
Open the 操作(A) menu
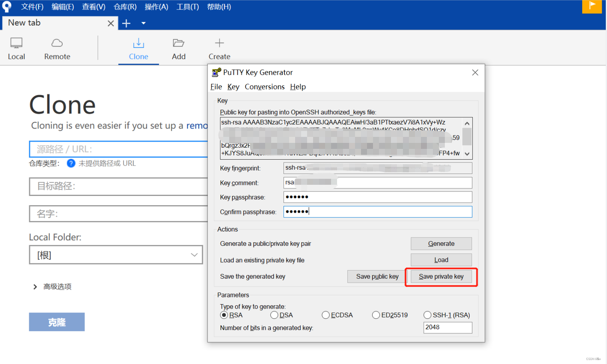[156, 7]
